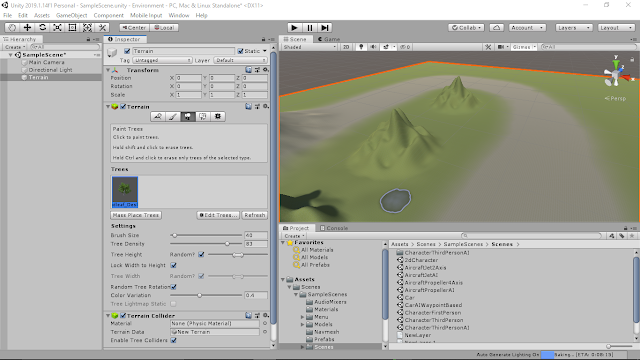Viewport: 640px width, 360px height.
Task: Click the Project search by type icon
Action: pyautogui.click(x=612, y=236)
